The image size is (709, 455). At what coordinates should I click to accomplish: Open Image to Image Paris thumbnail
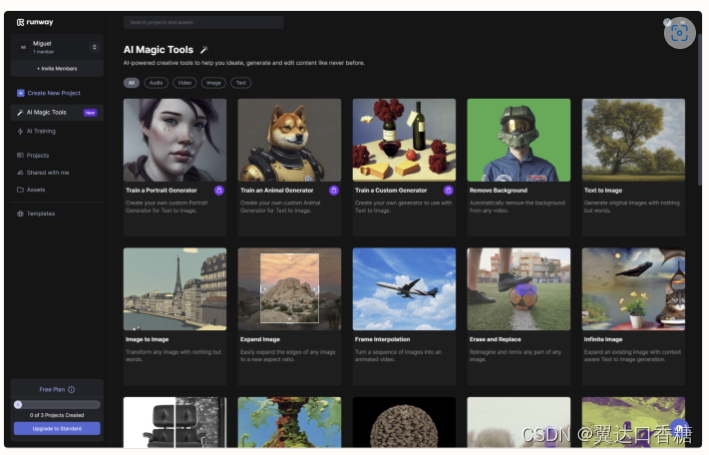click(x=175, y=289)
